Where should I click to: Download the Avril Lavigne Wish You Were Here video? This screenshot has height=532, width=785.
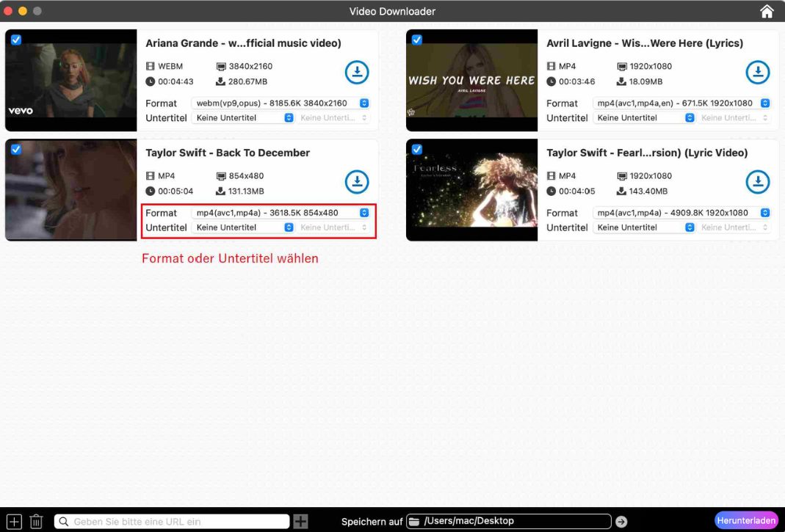(x=758, y=72)
